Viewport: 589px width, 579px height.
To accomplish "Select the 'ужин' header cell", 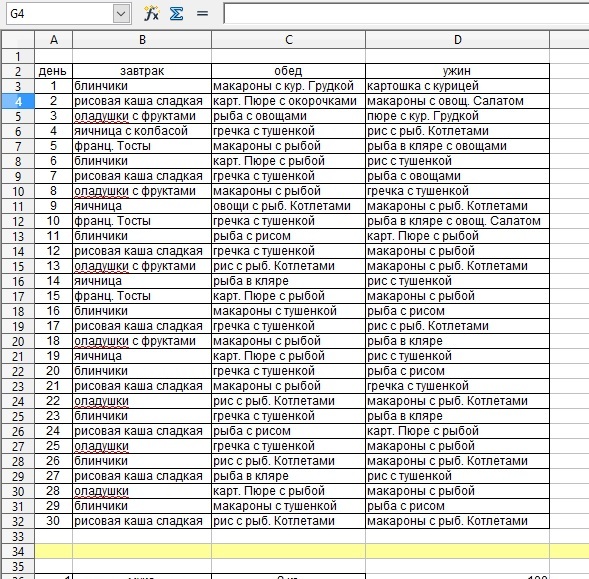I will 458,71.
